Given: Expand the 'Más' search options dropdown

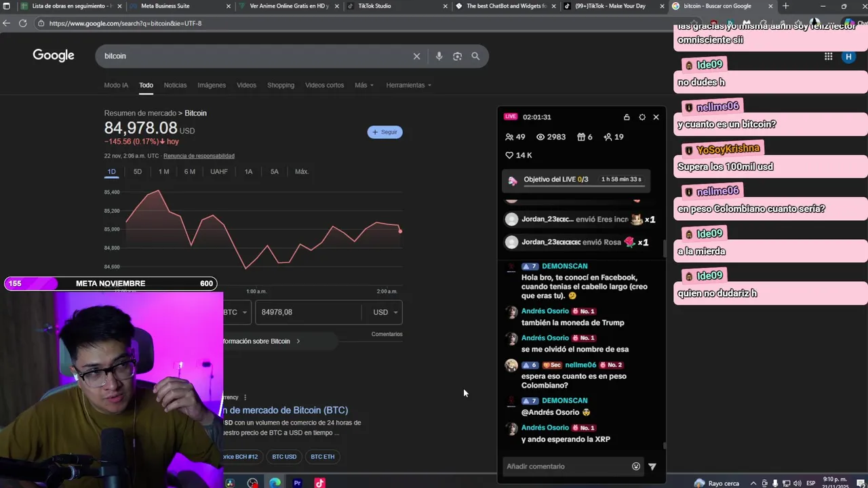Looking at the screenshot, I should [x=364, y=85].
